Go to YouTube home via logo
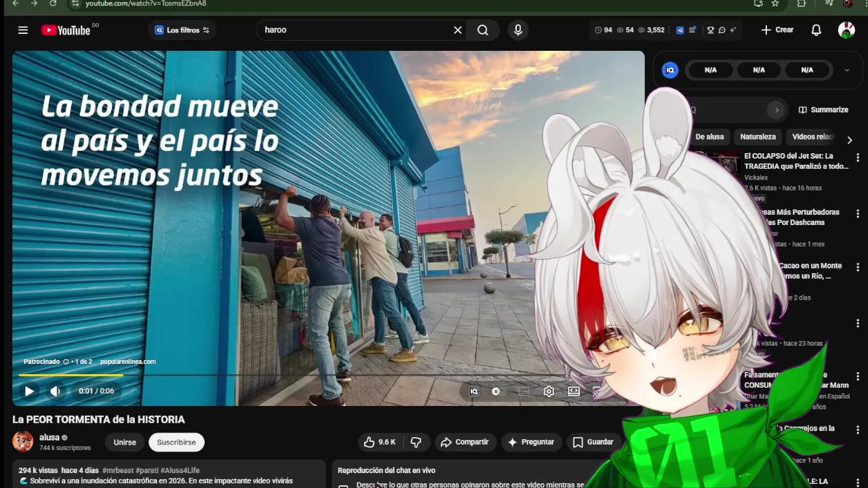This screenshot has height=488, width=868. pos(66,30)
